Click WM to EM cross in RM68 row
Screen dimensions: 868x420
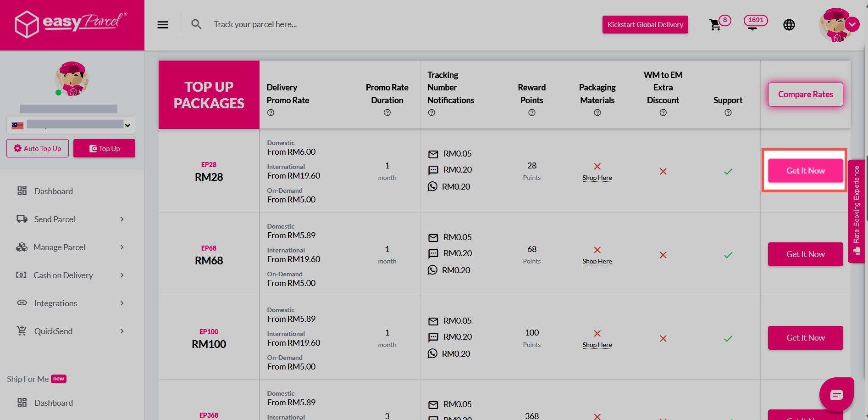coord(663,255)
